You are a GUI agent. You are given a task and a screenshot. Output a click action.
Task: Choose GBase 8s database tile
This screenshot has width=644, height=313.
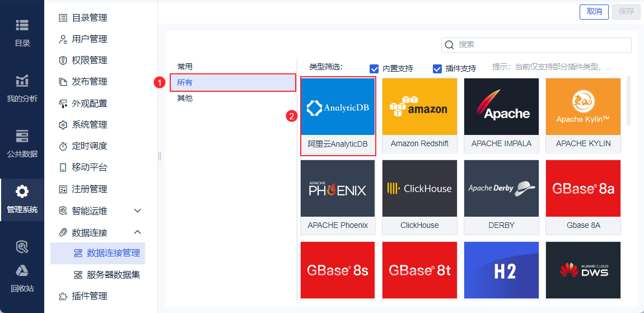point(338,271)
